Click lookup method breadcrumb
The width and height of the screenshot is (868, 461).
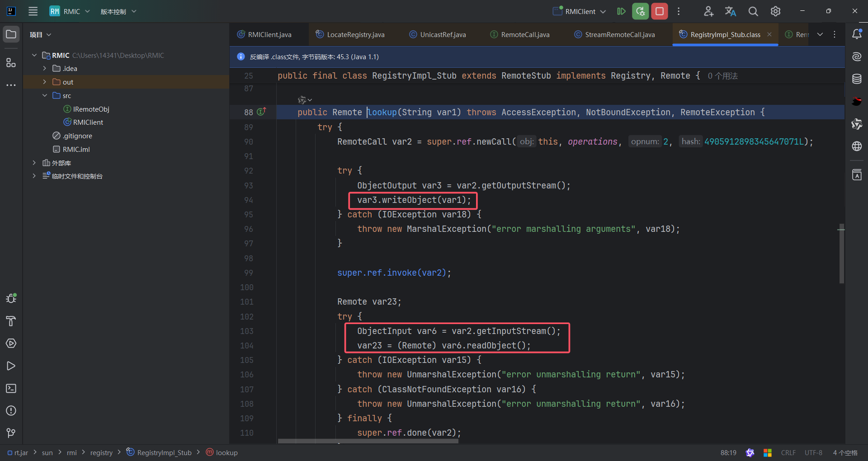pyautogui.click(x=222, y=452)
